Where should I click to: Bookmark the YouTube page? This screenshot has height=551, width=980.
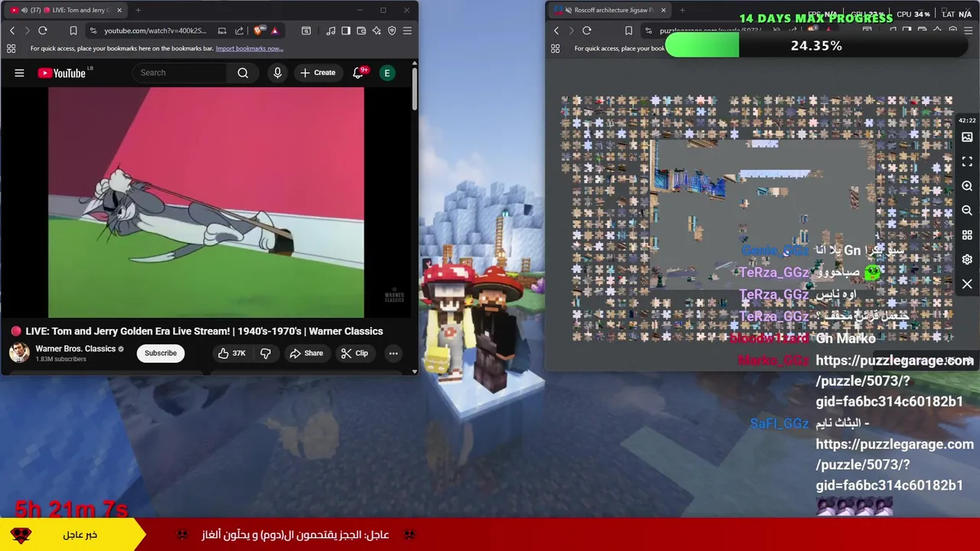(73, 31)
